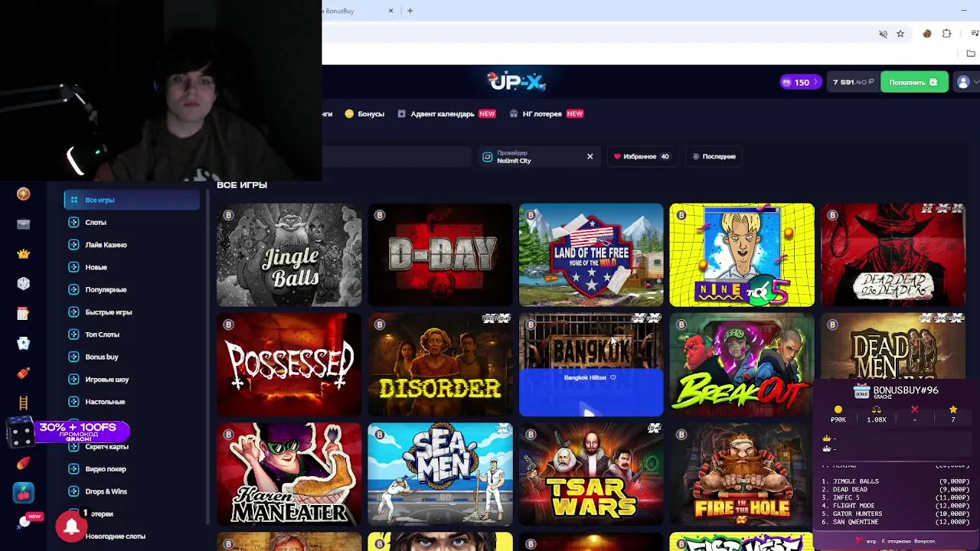
Task: Select Новые category
Action: (x=132, y=267)
